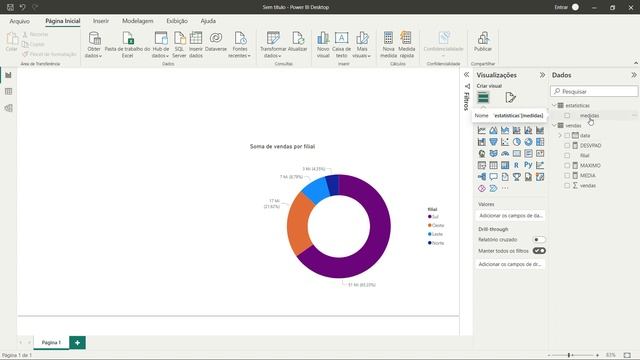Click Atualizar to refresh data

(298, 41)
